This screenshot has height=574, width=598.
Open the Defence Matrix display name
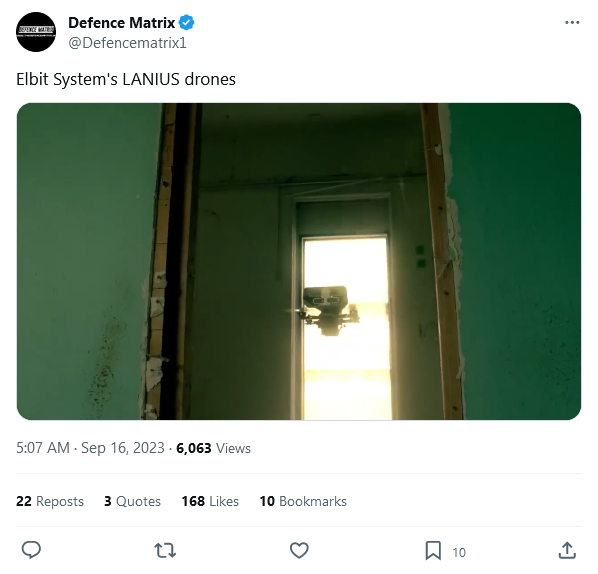(x=122, y=23)
